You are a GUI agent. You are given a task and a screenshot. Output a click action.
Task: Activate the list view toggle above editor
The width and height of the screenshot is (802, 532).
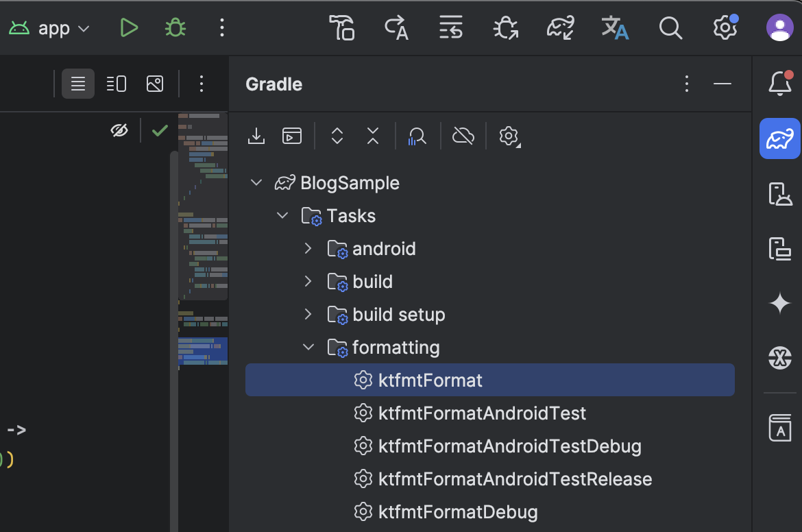pyautogui.click(x=77, y=83)
